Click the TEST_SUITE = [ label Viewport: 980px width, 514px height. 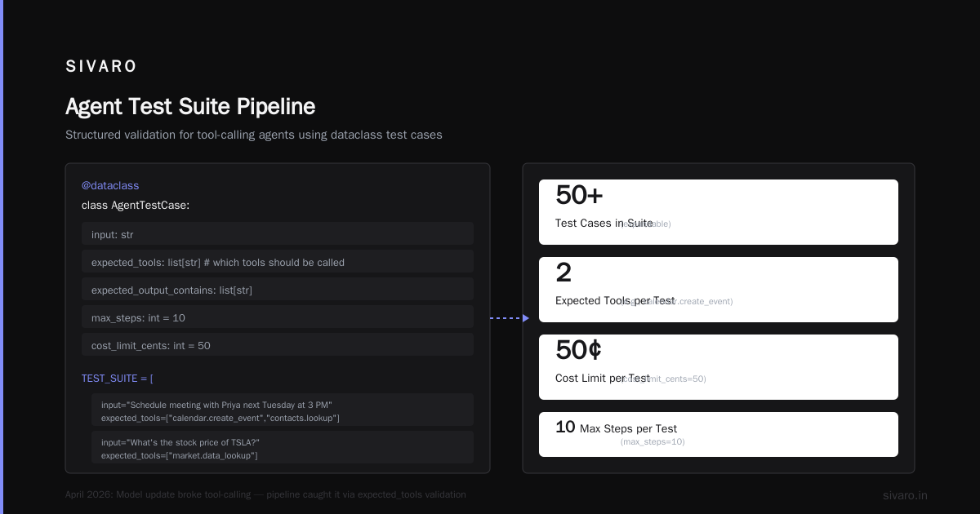point(118,379)
